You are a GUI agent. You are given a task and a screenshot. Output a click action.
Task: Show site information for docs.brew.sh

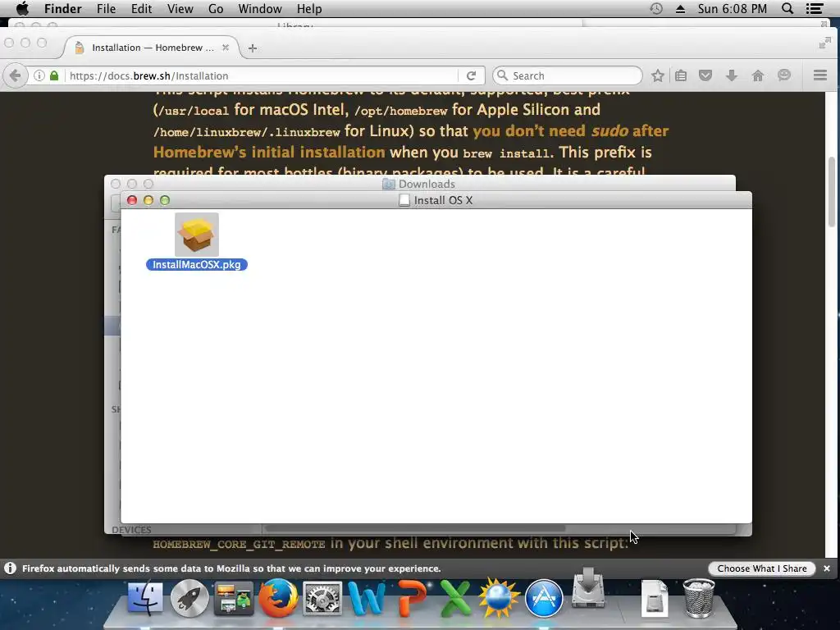(x=39, y=75)
